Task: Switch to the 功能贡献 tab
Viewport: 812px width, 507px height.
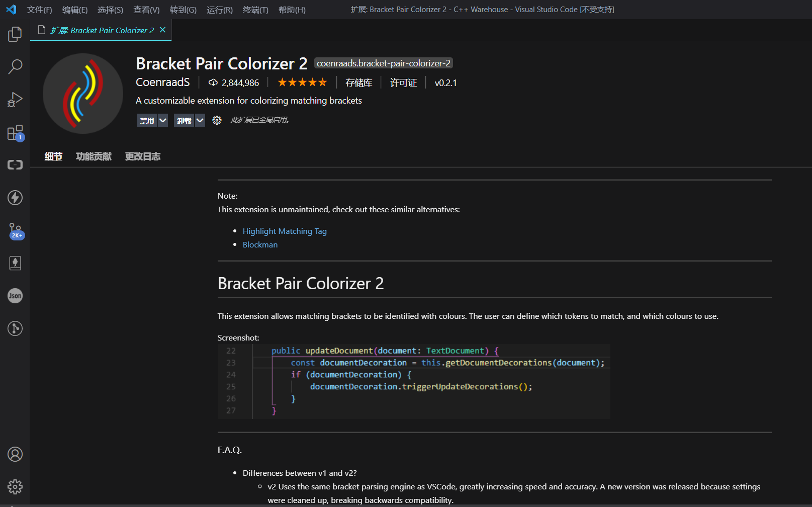Action: [94, 156]
